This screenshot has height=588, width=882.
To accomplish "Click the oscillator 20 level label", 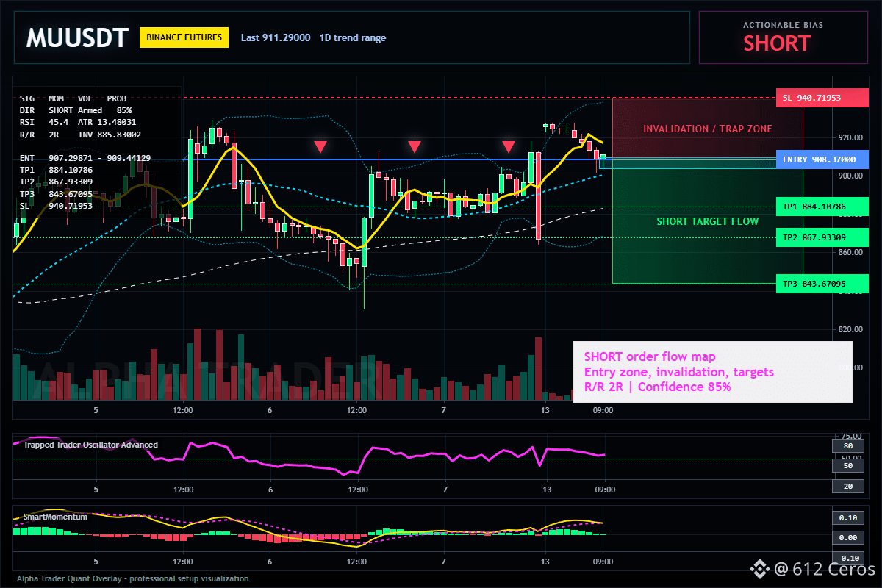I will (847, 487).
